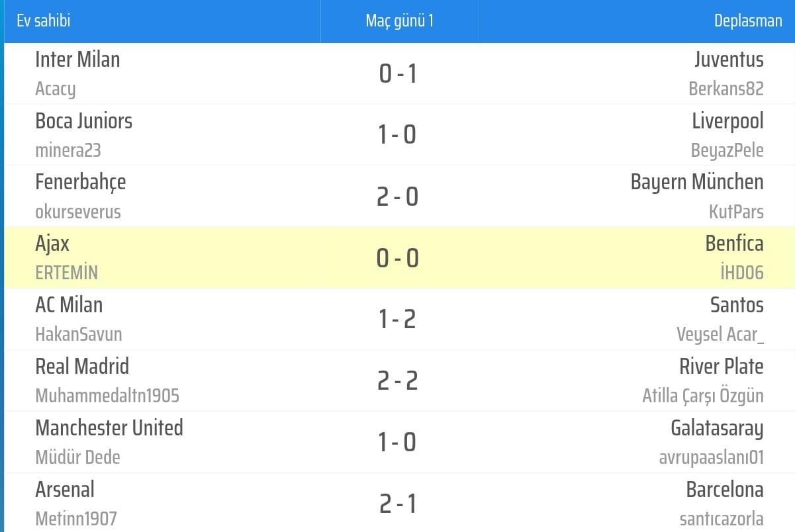795x532 pixels.
Task: Click manager name ERTEMİN
Action: tap(66, 273)
